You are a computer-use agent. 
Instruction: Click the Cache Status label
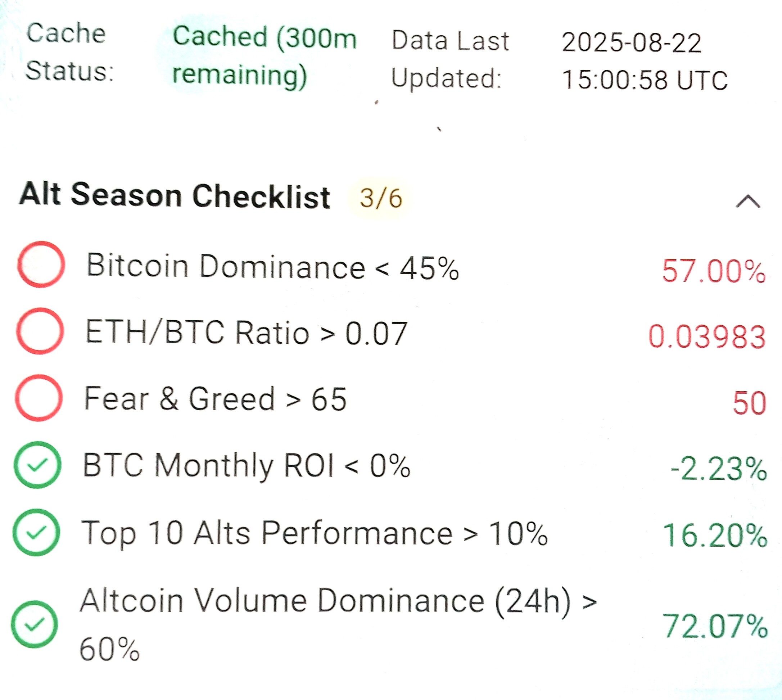point(69,52)
